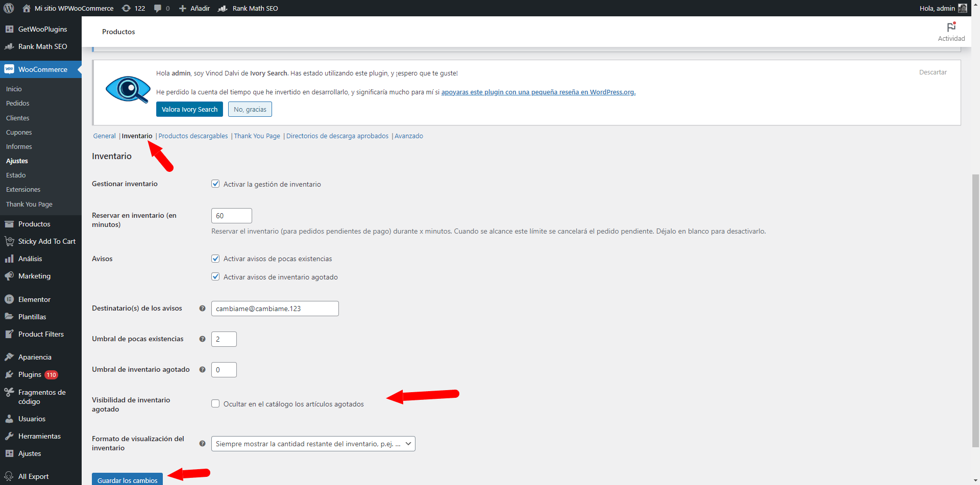The image size is (980, 485).
Task: Open Thank You Page sidebar submenu item
Action: pyautogui.click(x=29, y=204)
